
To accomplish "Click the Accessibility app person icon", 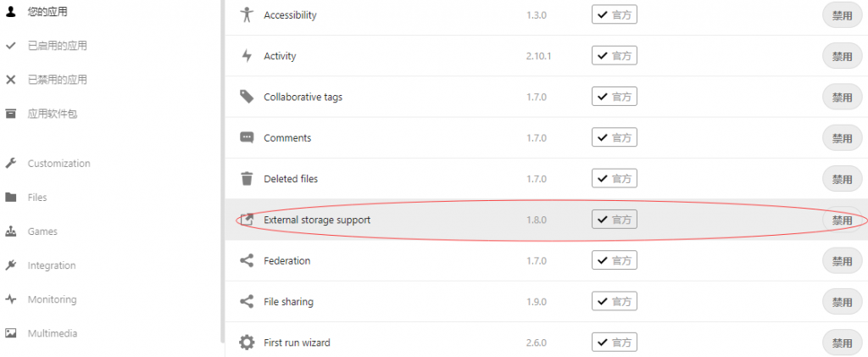I will pyautogui.click(x=247, y=15).
